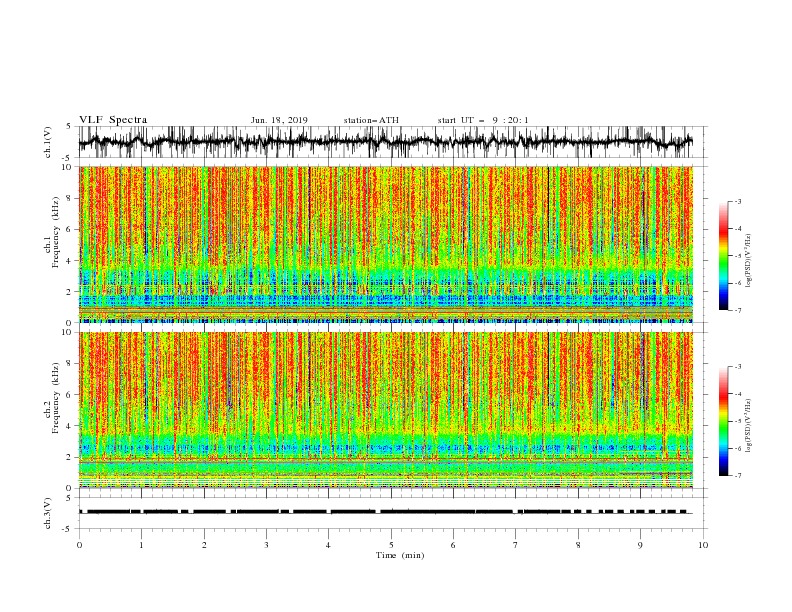Click the "10" tick on the Time axis
The height and width of the screenshot is (612, 792).
coord(703,545)
